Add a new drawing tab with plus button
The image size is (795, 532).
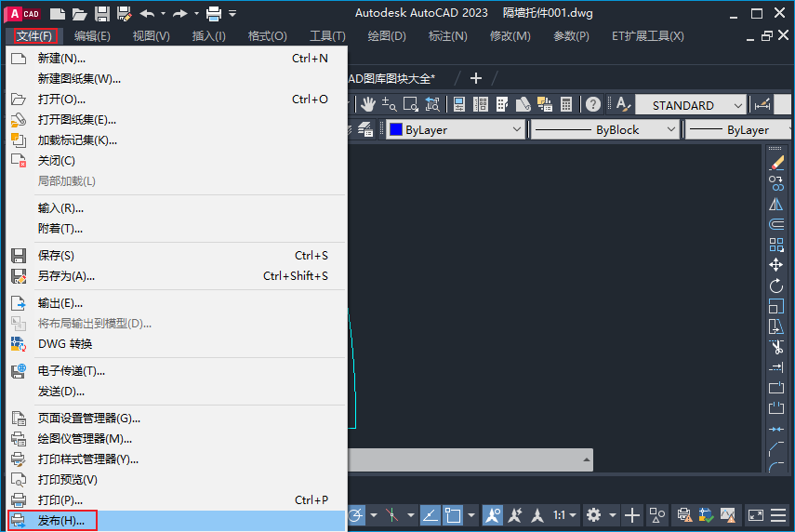point(476,78)
